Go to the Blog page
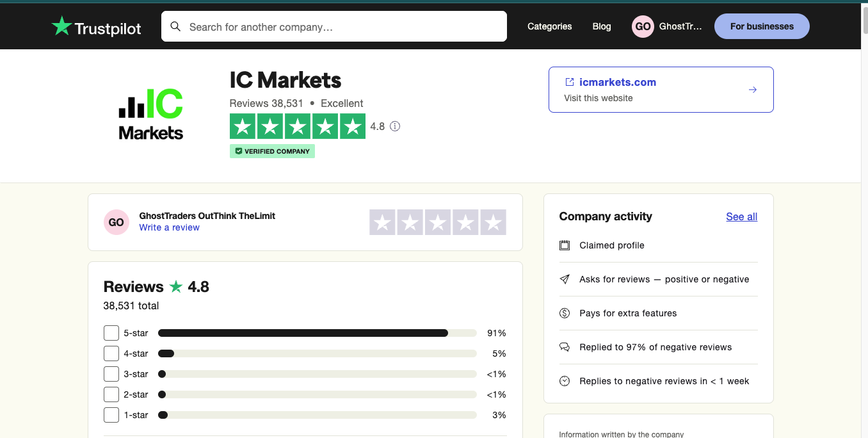The height and width of the screenshot is (438, 868). pos(602,26)
